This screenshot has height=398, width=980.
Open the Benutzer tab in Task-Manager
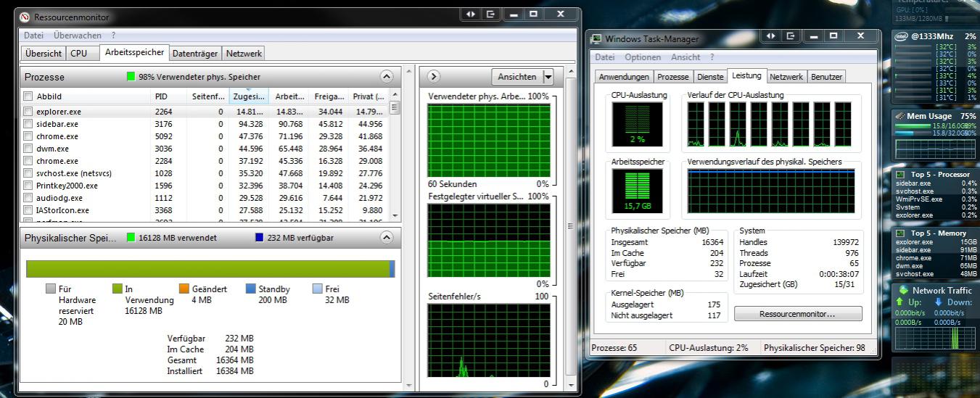826,77
